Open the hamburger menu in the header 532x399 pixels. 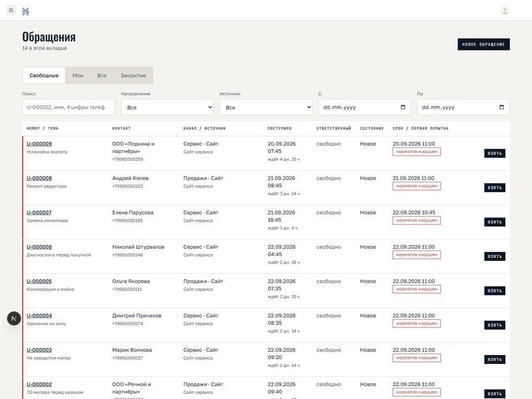tap(11, 11)
